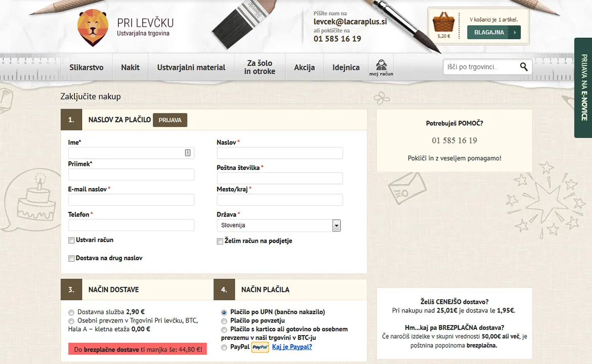Click the help phone number 01 585 16 19
The height and width of the screenshot is (364, 592).
[x=454, y=141]
